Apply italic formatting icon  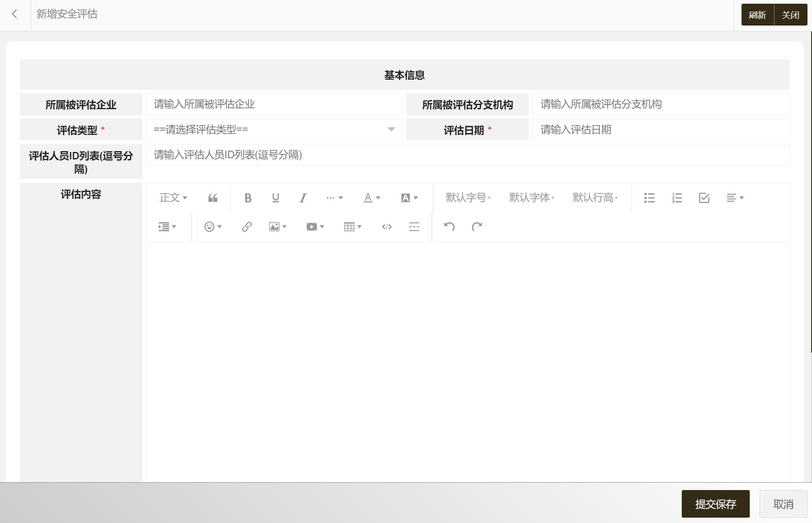click(303, 198)
